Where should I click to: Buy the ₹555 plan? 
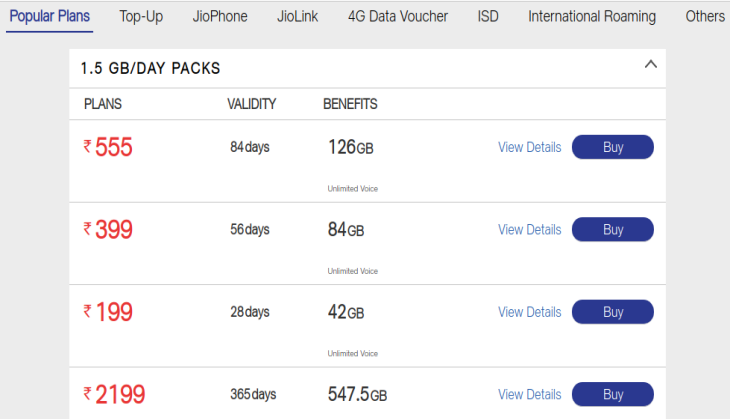coord(613,147)
